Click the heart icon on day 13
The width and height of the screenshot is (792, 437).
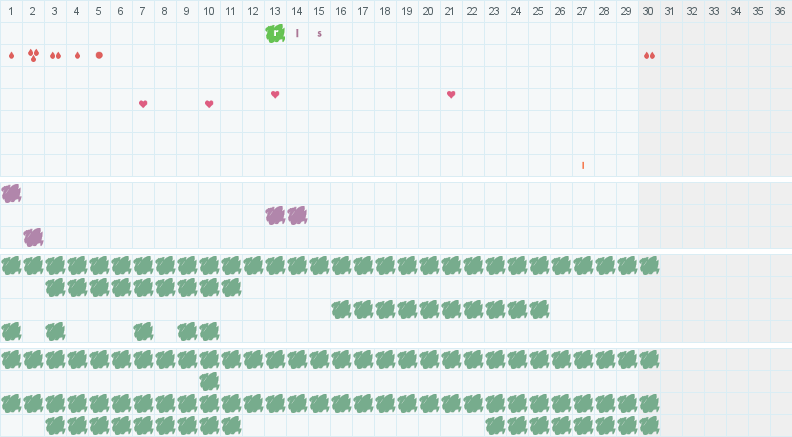(x=275, y=95)
